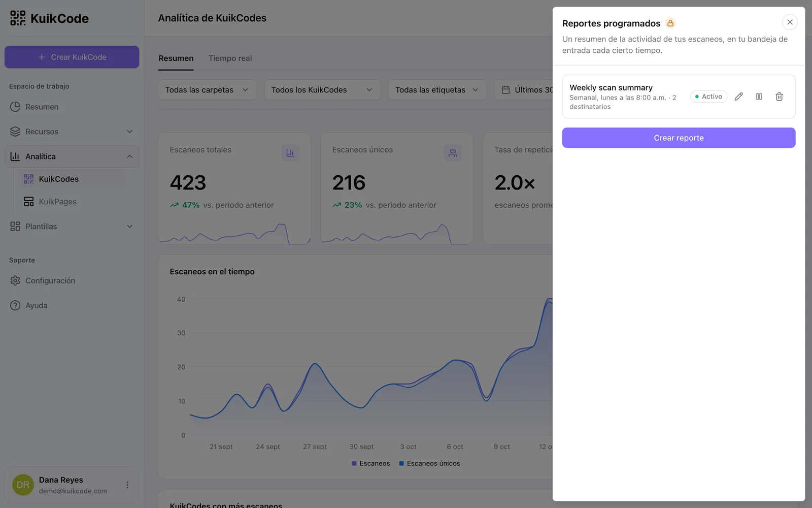Close the Reportes programados panel
812x508 pixels.
(x=790, y=22)
